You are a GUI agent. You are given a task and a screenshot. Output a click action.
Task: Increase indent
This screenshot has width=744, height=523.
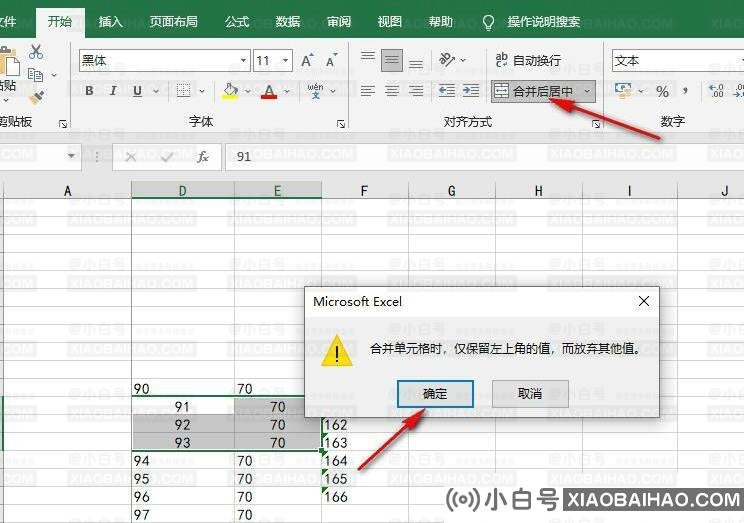[x=471, y=90]
